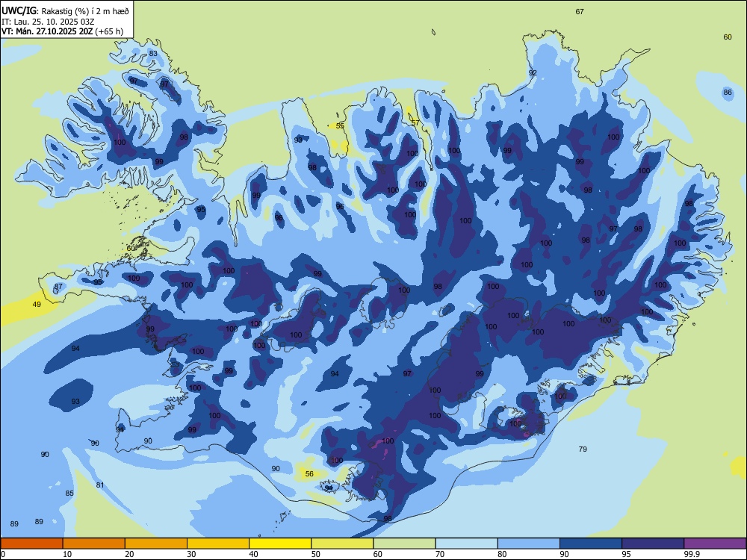Image resolution: width=747 pixels, height=560 pixels.
Task: Click the '20' legend tick label
Action: click(129, 554)
